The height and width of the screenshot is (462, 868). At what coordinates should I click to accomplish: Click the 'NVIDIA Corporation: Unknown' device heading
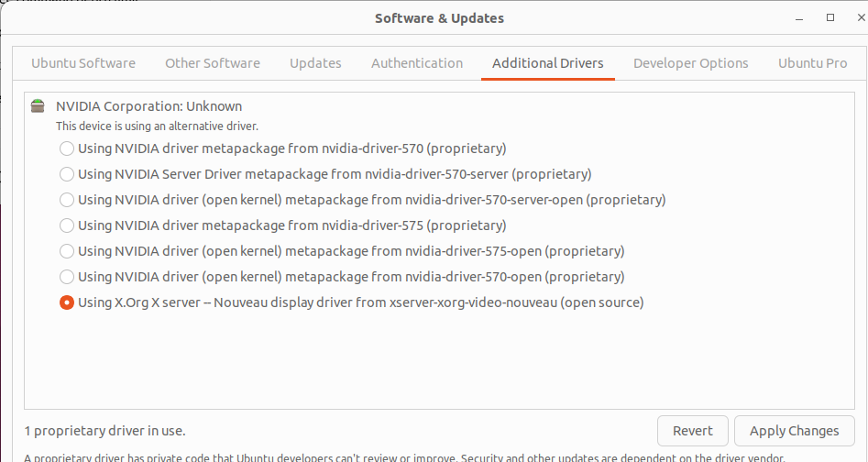(148, 106)
